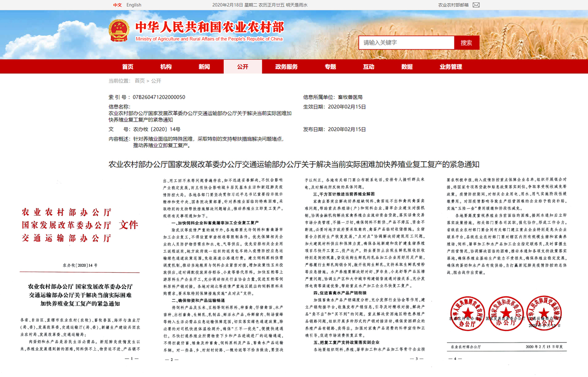Screen dimensions: 588x377
Task: Switch language to 中文
Action: 118,5
